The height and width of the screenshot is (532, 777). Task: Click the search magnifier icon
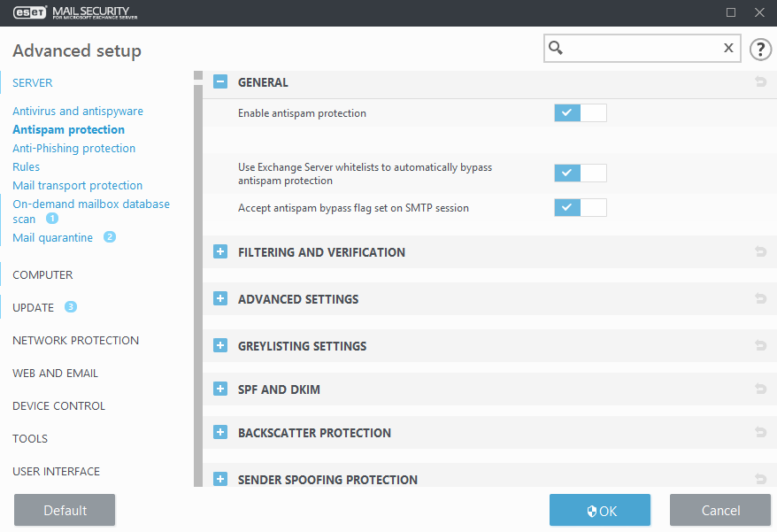(556, 48)
